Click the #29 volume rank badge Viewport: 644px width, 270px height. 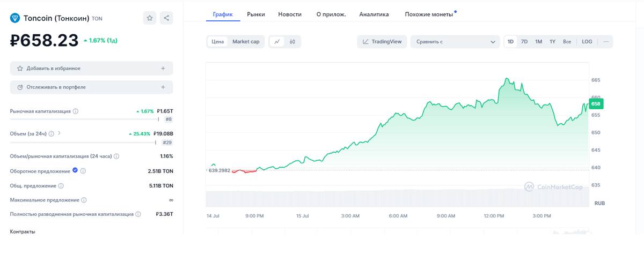(x=167, y=142)
